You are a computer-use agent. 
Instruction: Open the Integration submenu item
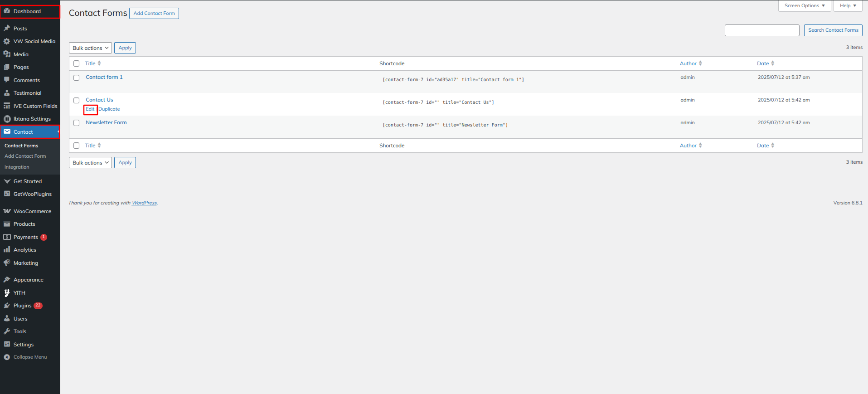pos(17,167)
